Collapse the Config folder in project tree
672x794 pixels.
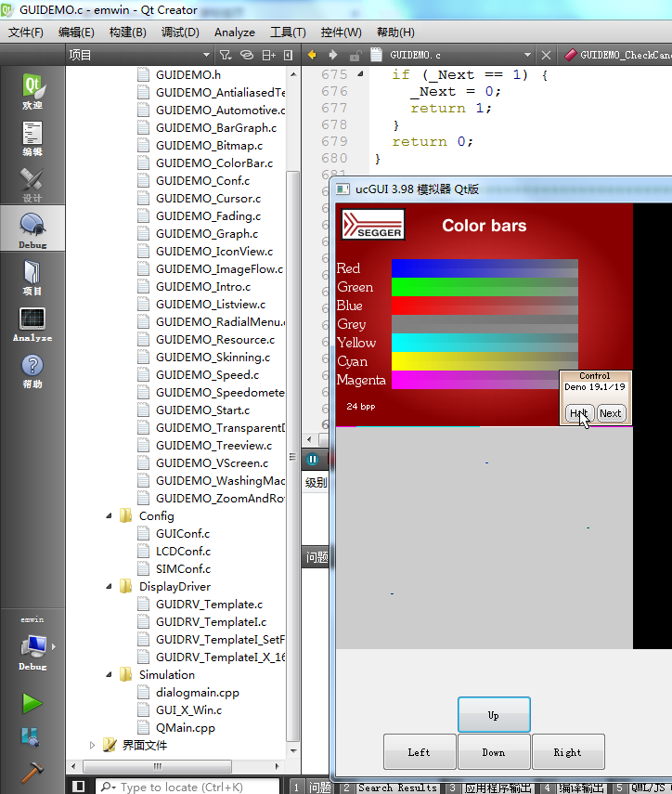coord(110,516)
